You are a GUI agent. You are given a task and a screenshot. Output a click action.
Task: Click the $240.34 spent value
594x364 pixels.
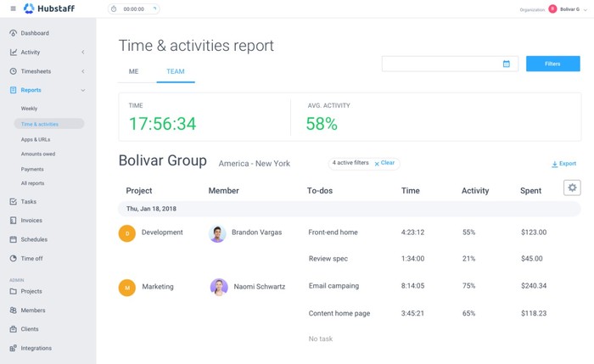(534, 286)
